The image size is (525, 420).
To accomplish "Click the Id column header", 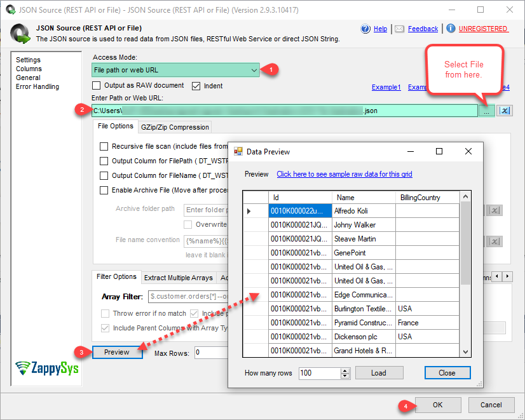I will click(300, 198).
